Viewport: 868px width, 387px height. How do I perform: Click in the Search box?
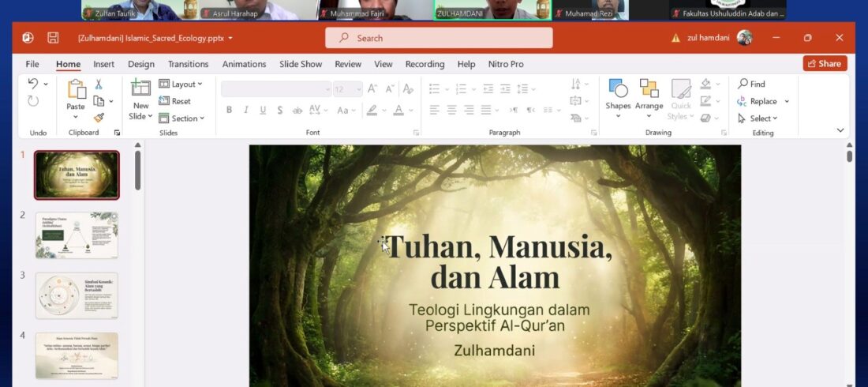pos(439,38)
